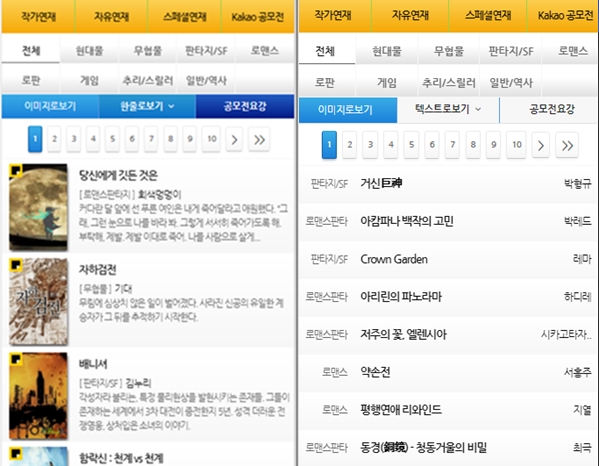Filter by 추리/스릴러 genre in the right panel
The image size is (599, 466).
(x=448, y=83)
